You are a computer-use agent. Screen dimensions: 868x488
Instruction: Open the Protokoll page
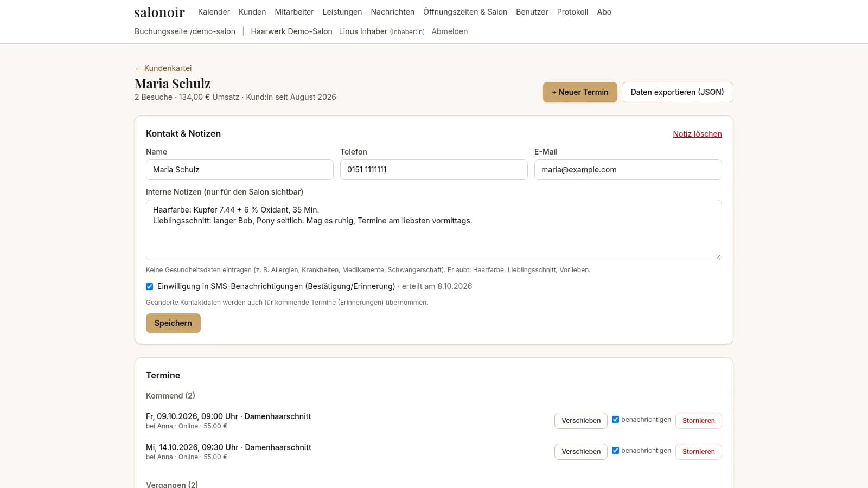click(x=572, y=12)
